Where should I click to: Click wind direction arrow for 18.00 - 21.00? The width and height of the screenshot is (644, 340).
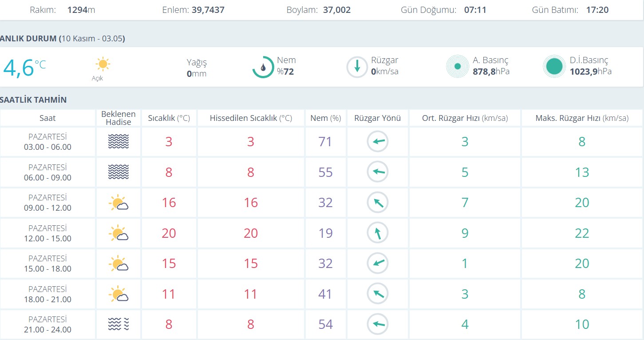coord(378,294)
